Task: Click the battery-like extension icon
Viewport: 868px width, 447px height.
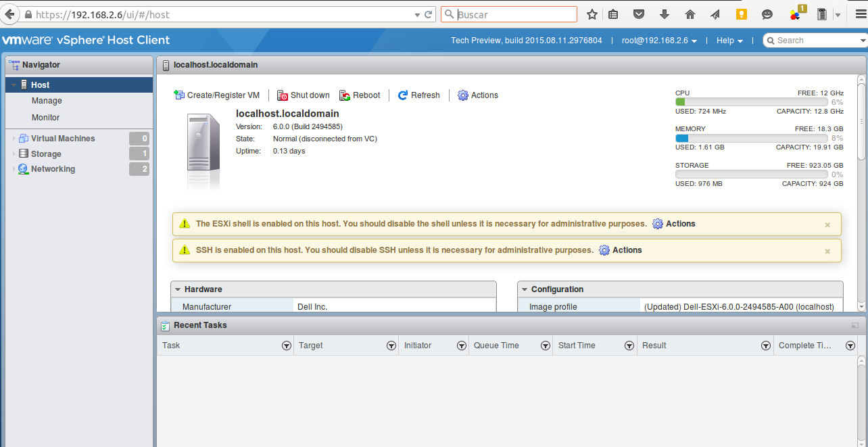Action: pyautogui.click(x=822, y=14)
